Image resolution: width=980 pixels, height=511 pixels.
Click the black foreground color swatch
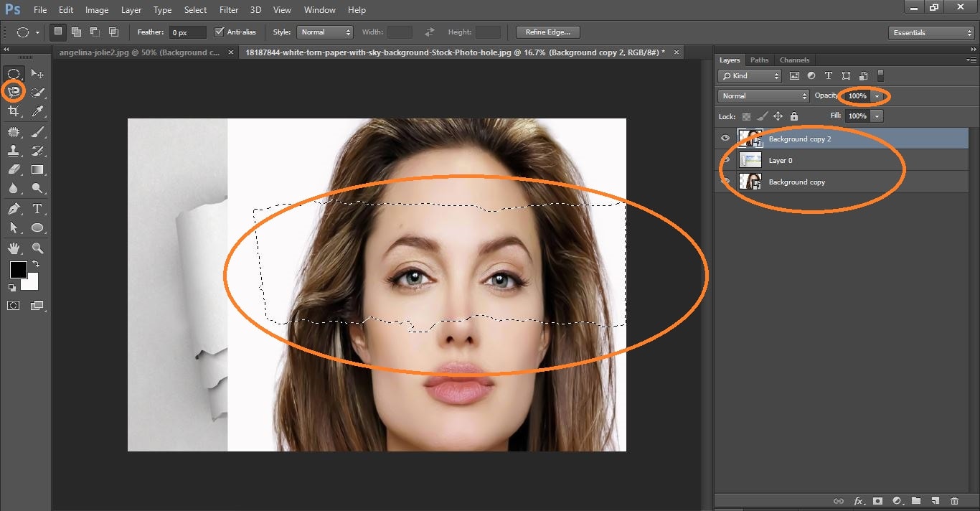tap(18, 270)
